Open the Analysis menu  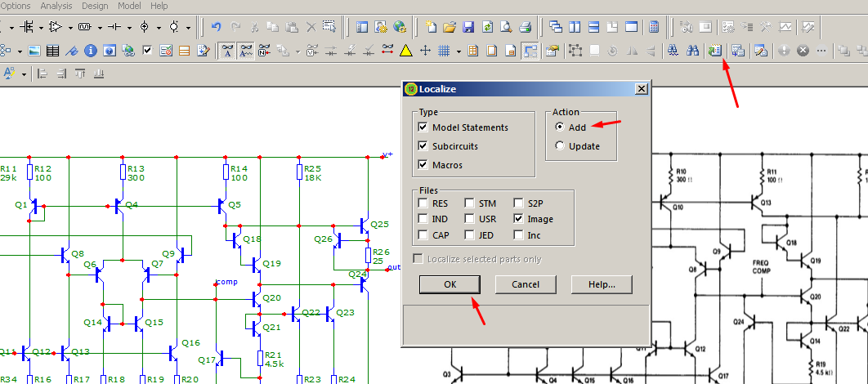[x=56, y=6]
